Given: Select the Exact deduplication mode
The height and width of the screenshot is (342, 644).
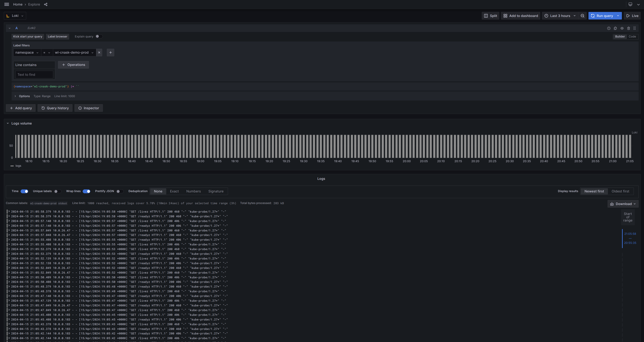Looking at the screenshot, I should (174, 191).
